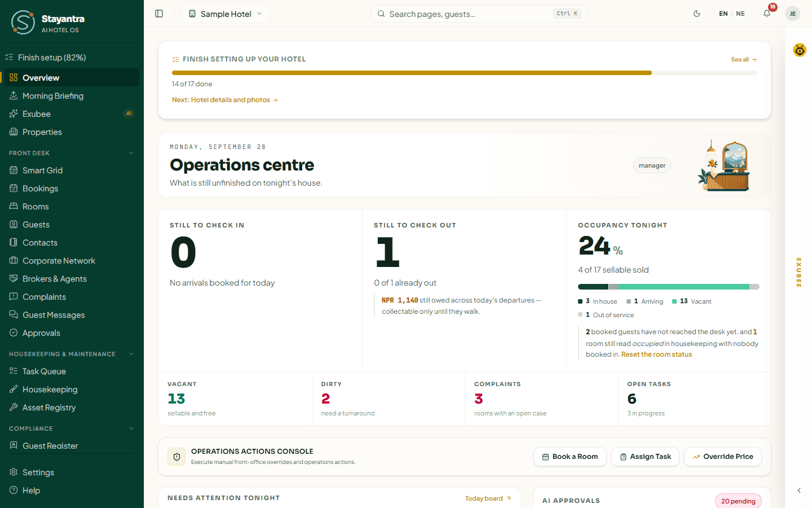Open Bookings page
812x508 pixels.
pyautogui.click(x=72, y=189)
